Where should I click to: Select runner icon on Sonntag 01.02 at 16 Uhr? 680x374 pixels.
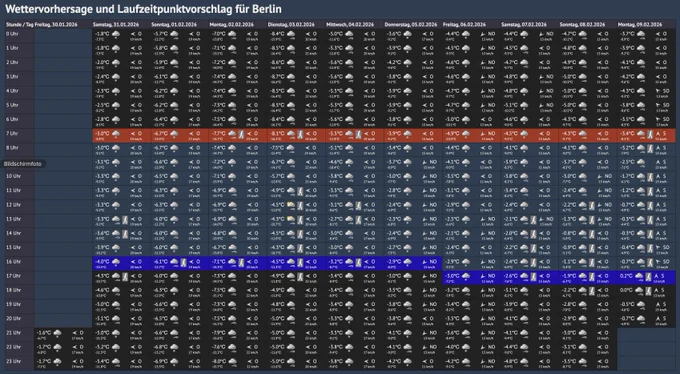pos(183,262)
